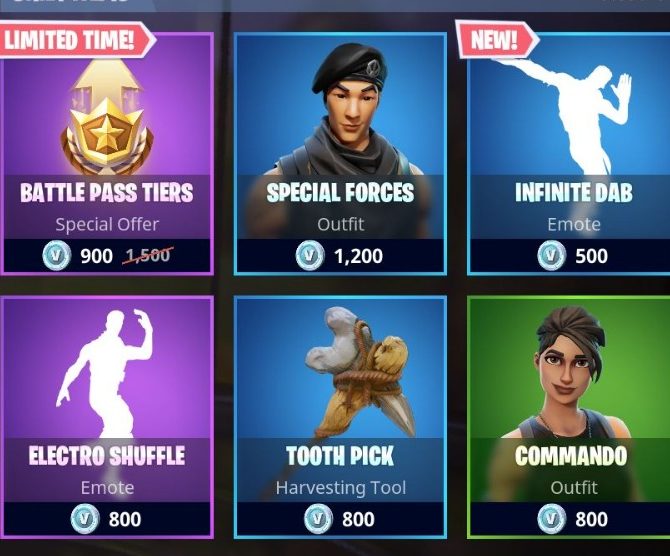The image size is (670, 556).
Task: Click the TOOTH PICK name text
Action: 340,456
